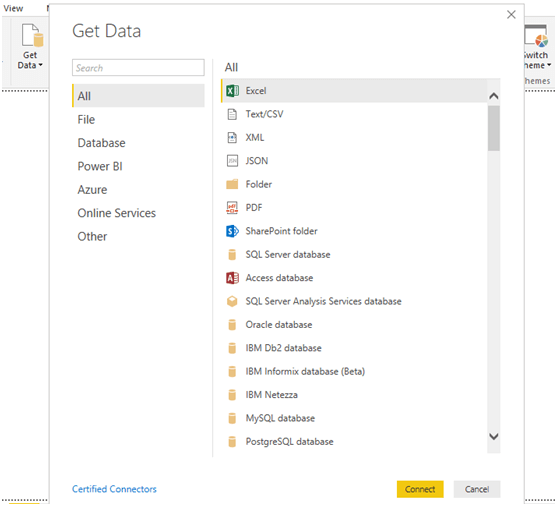Click the PostgreSQL database icon
This screenshot has height=506, width=557.
[x=232, y=442]
